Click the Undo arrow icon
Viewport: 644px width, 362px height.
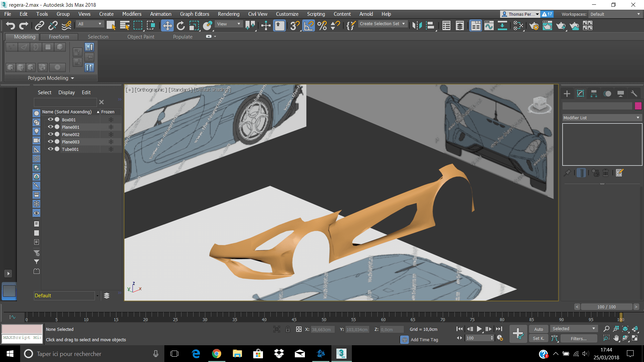pos(10,25)
